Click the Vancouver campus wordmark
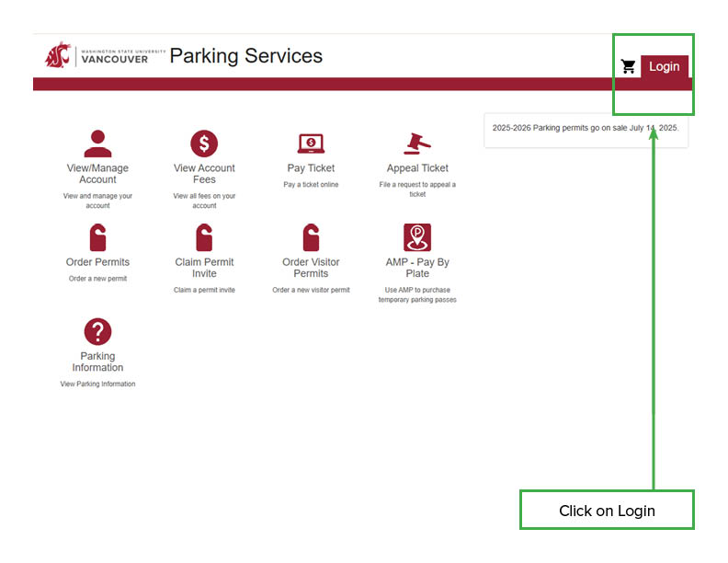The image size is (728, 563). tap(123, 56)
